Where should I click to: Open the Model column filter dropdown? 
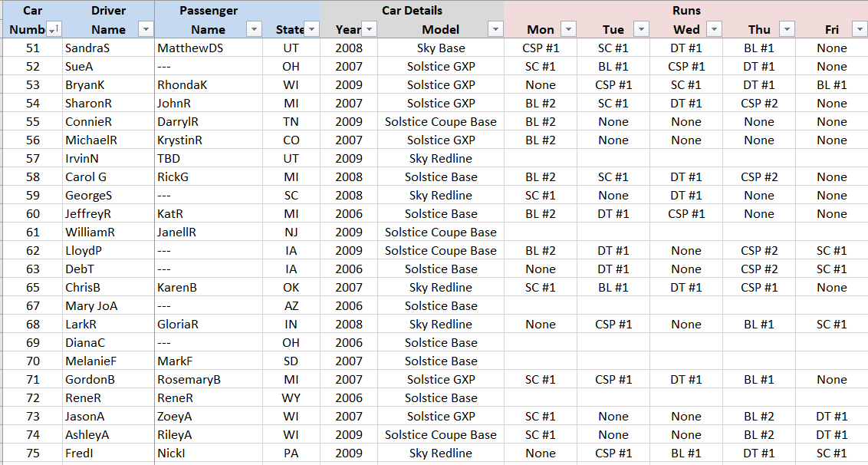tap(495, 29)
